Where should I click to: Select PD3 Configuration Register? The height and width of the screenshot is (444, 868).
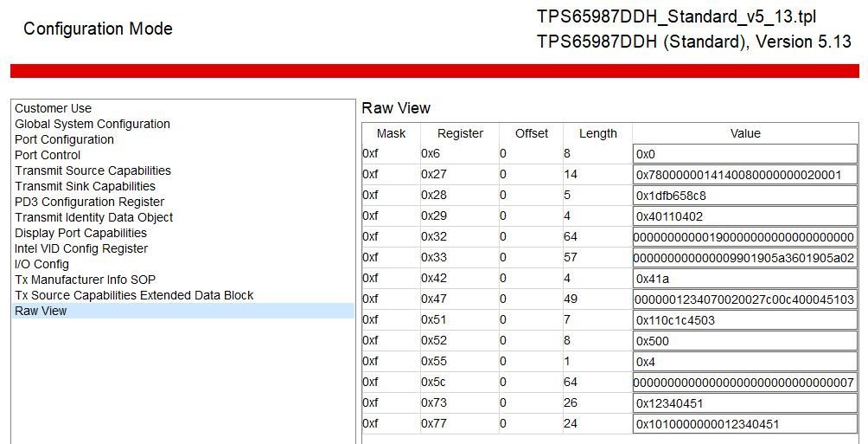182,201
